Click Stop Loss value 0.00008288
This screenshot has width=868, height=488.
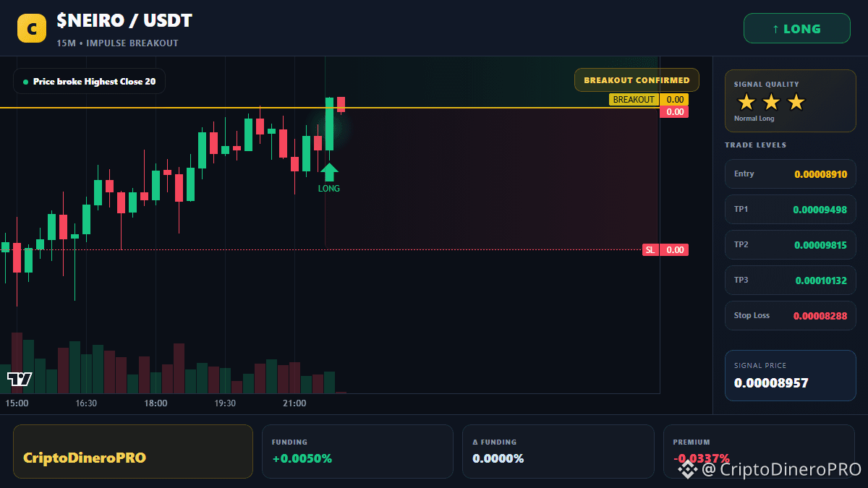tap(820, 316)
